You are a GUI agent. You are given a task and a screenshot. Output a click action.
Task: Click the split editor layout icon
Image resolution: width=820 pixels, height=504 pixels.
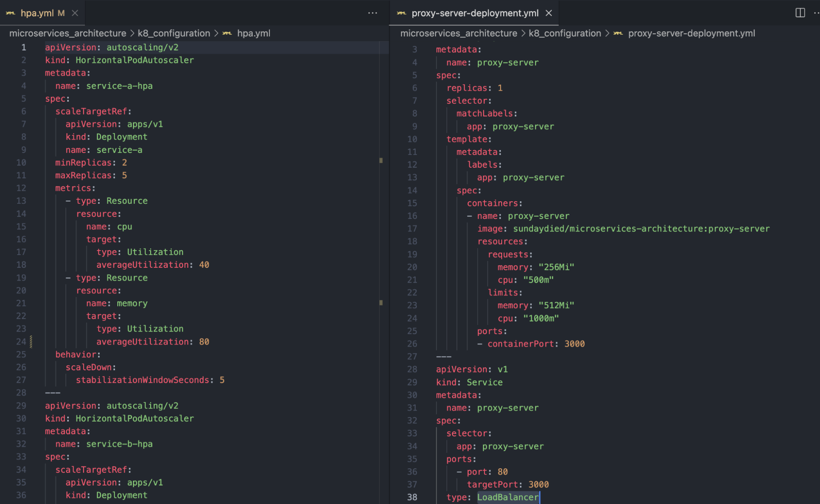pyautogui.click(x=800, y=13)
